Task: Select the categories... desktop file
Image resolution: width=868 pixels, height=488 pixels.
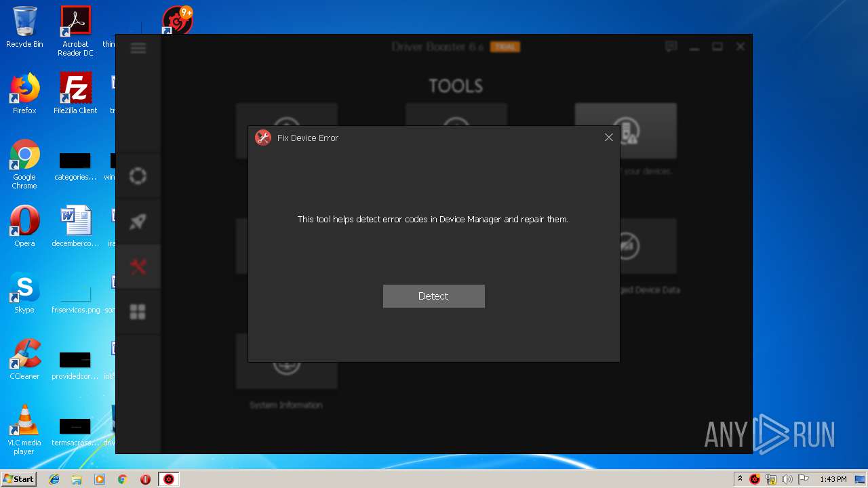Action: [75, 167]
